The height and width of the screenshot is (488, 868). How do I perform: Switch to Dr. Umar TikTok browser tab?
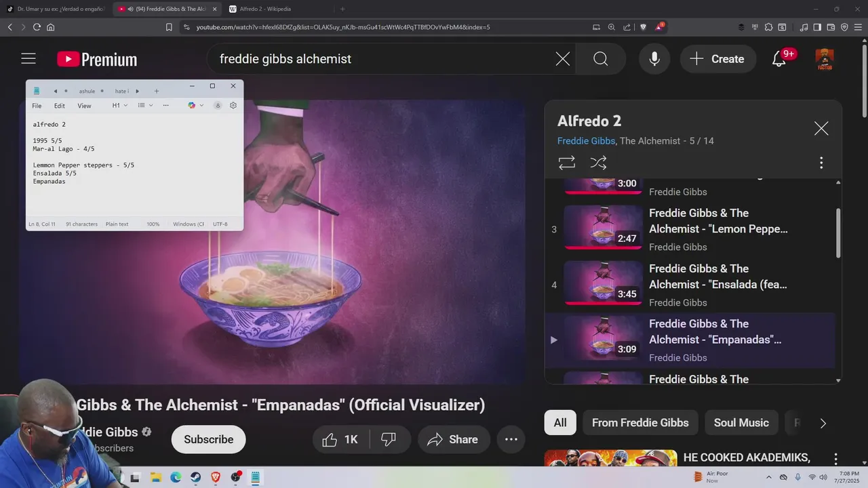56,9
